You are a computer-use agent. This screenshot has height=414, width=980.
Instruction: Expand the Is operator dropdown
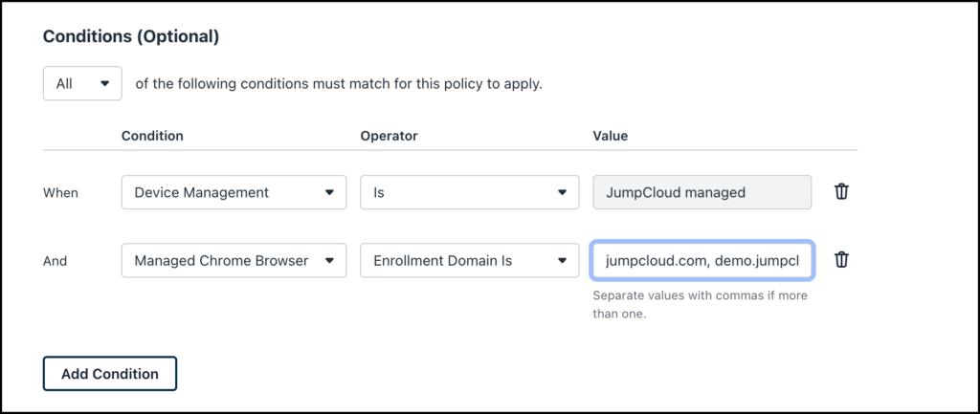point(469,192)
